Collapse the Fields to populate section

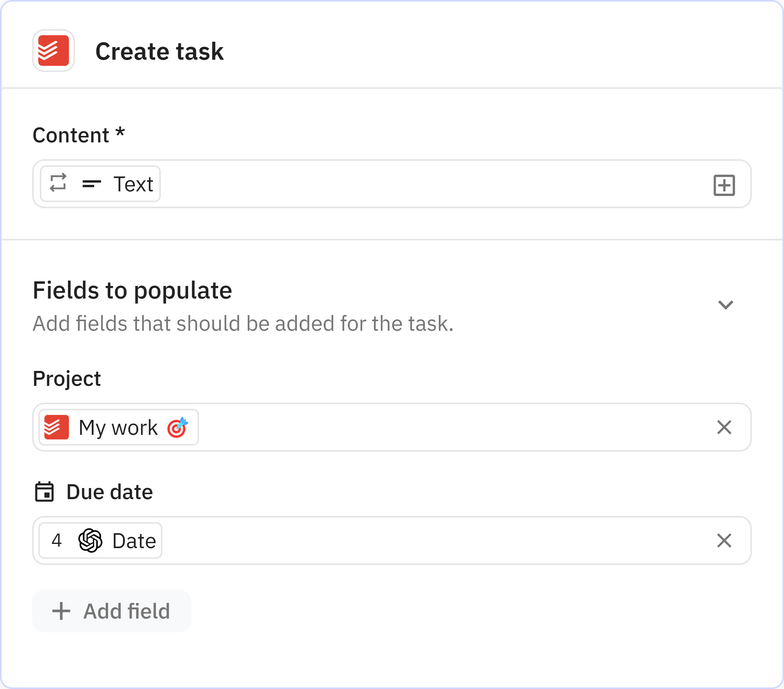pyautogui.click(x=725, y=305)
